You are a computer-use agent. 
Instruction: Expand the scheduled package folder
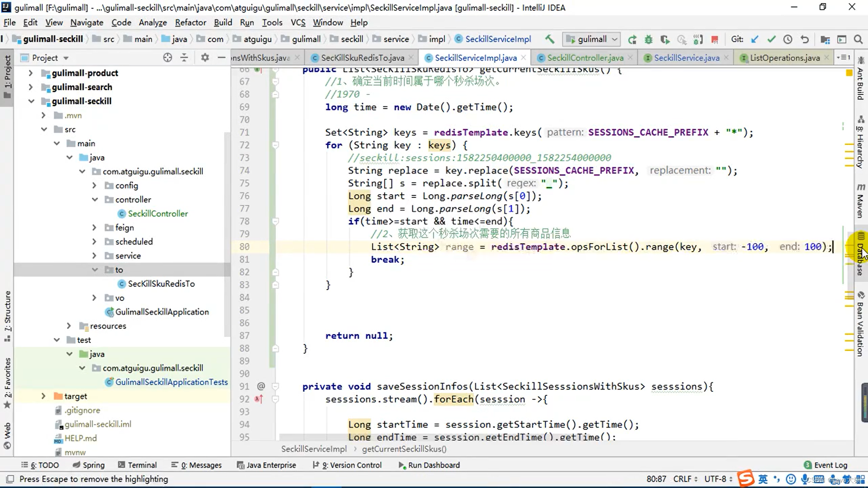(94, 242)
